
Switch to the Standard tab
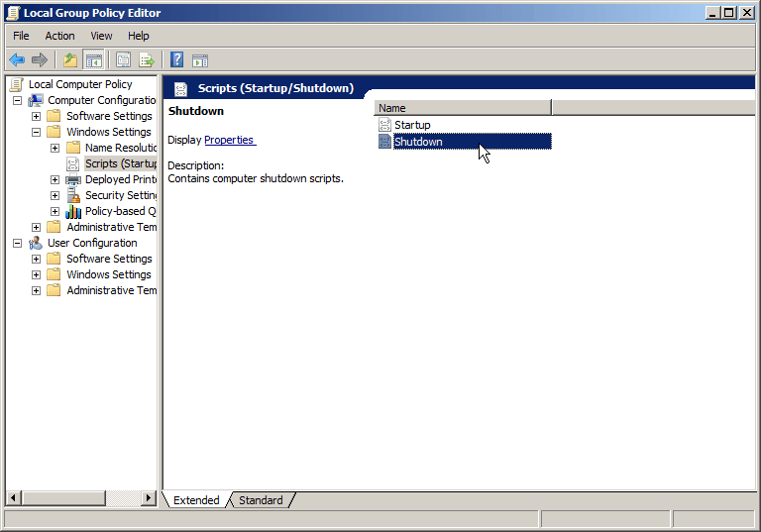(x=261, y=500)
